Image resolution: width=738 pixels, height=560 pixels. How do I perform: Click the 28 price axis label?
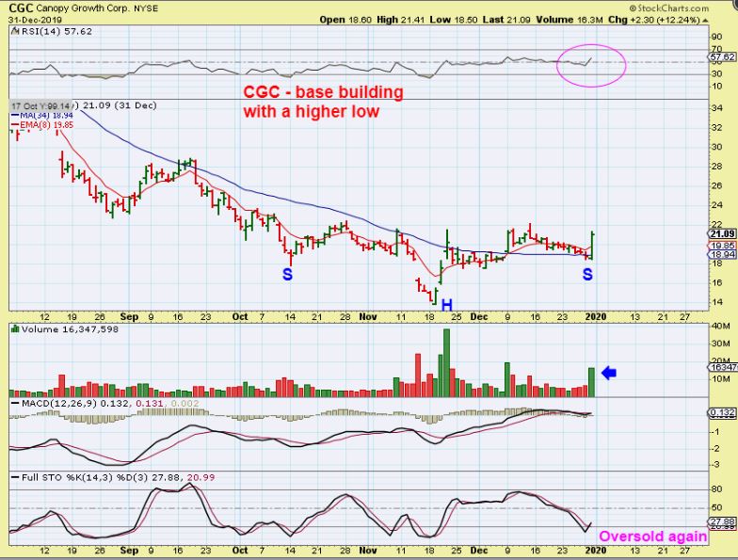[717, 166]
